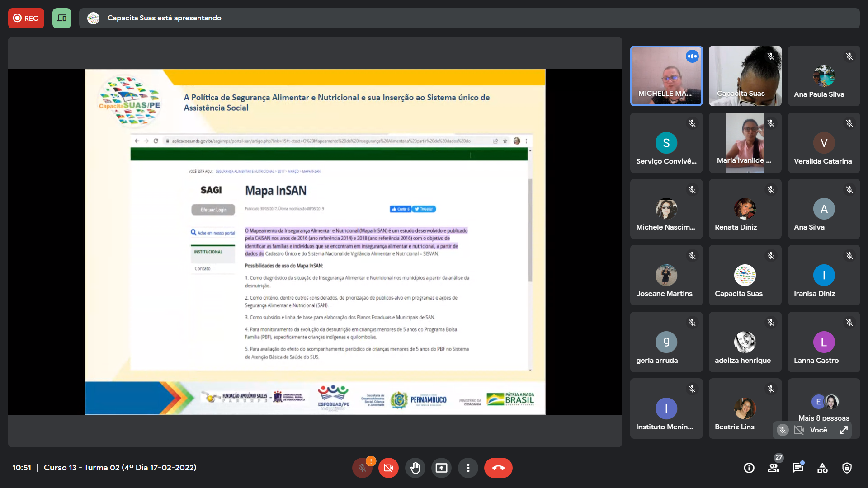
Task: Select the MICHELLE MA... video tile
Action: (x=666, y=76)
